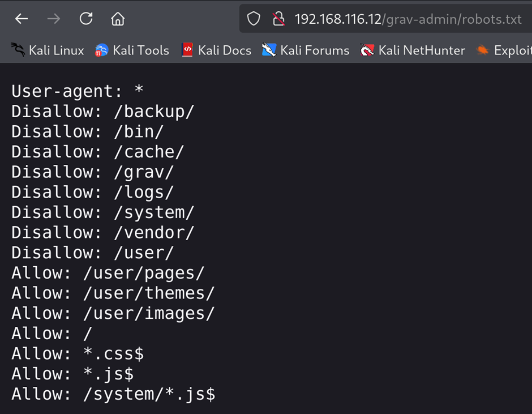Screen dimensions: 532x414
Task: Open the Kali Tools bookmark
Action: click(132, 50)
